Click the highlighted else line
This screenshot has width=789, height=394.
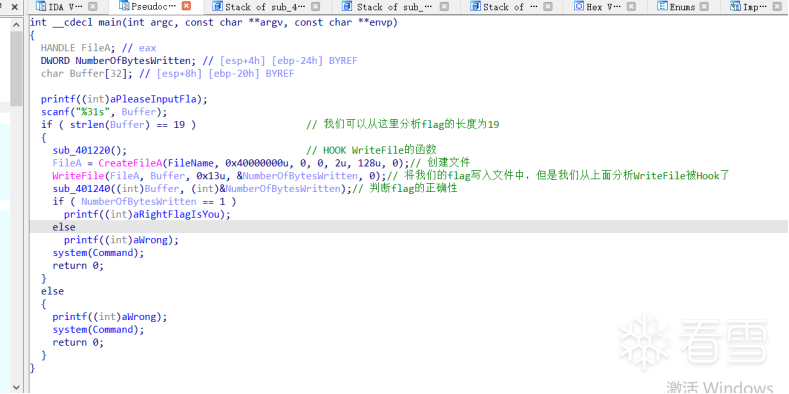409,227
